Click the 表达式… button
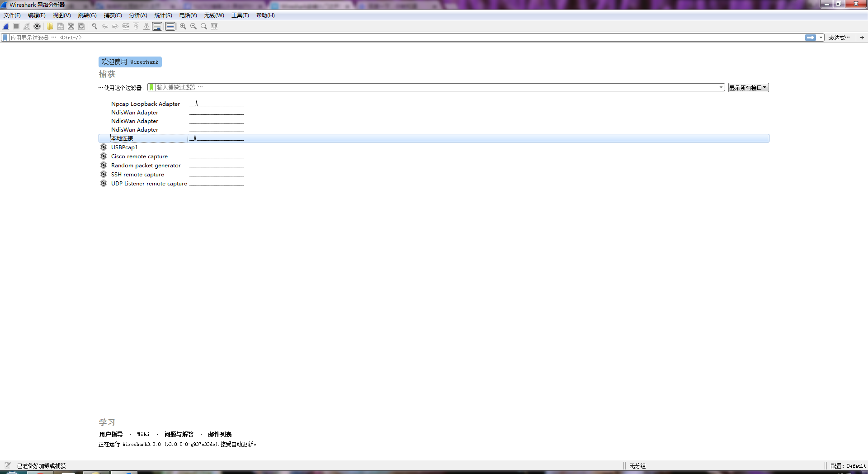The height and width of the screenshot is (474, 868). 839,38
